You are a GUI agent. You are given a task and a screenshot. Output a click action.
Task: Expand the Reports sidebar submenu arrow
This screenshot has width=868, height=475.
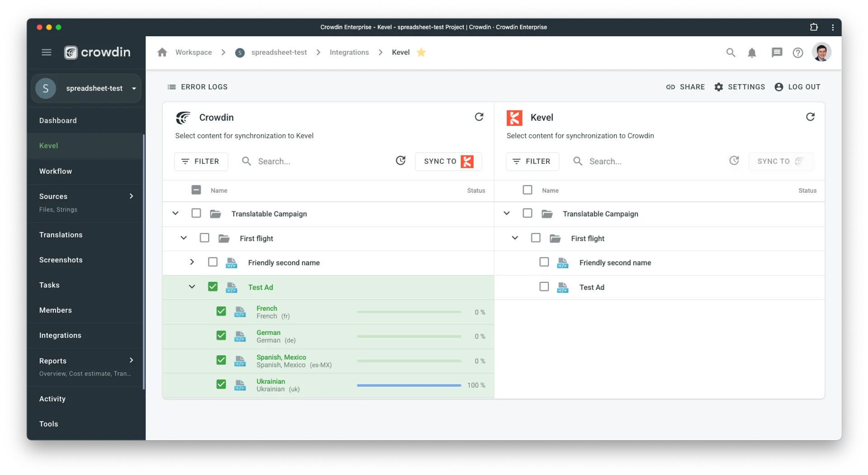tap(132, 360)
